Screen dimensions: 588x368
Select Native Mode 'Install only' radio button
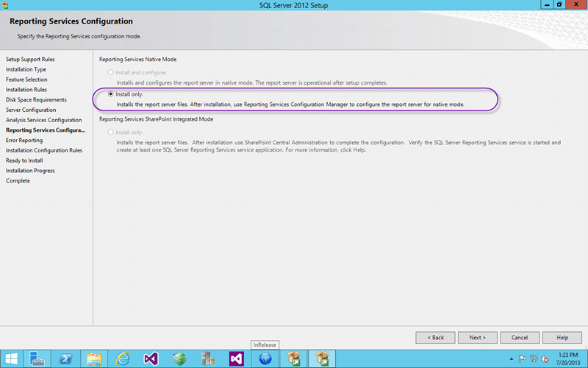111,94
